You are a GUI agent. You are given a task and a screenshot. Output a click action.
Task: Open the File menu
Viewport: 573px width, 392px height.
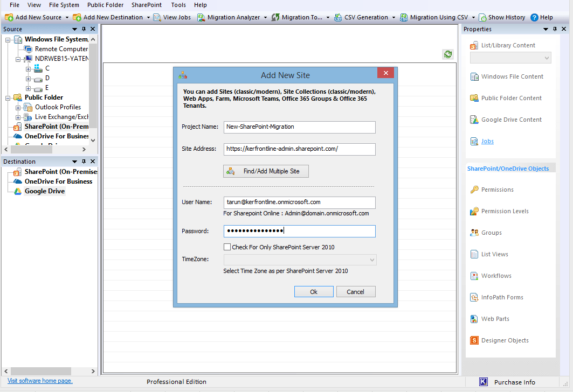[15, 5]
